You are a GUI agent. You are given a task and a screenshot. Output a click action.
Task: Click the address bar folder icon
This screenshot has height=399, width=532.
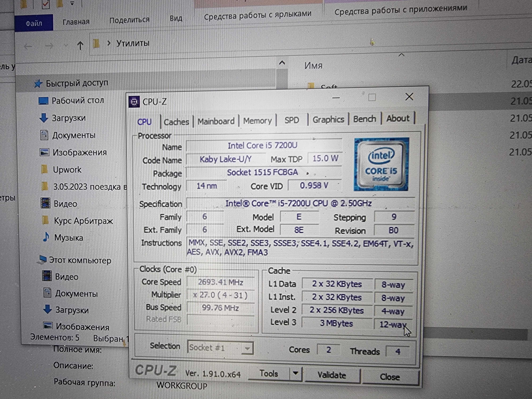click(x=96, y=44)
